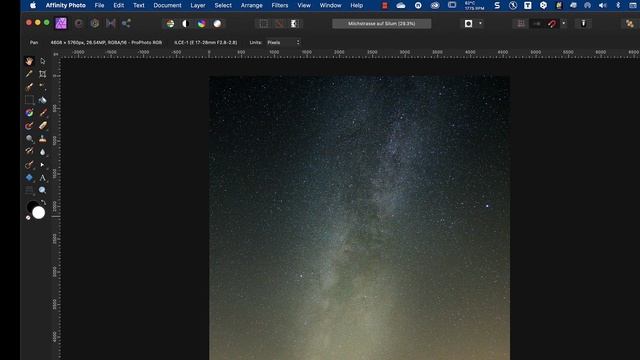Click the macOS volume icon
Viewport: 640px width, 360px height.
tap(602, 5)
